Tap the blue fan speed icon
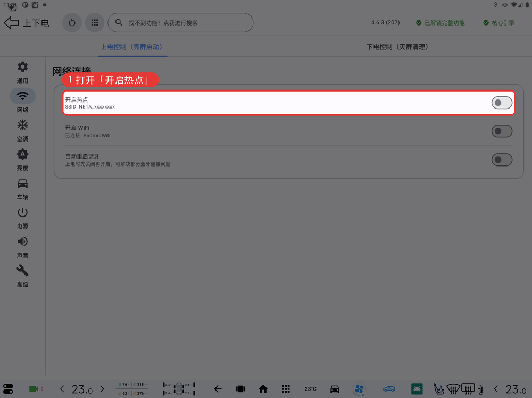532x398 pixels. pos(359,389)
